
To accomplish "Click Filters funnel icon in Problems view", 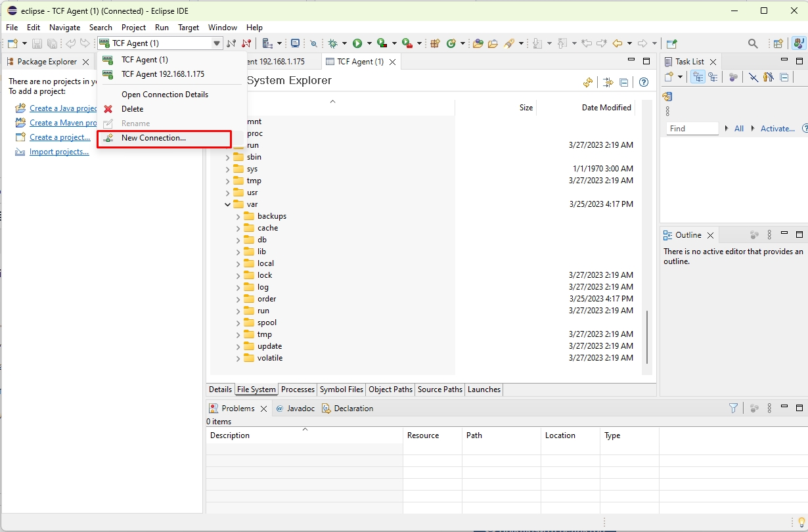I will (734, 408).
